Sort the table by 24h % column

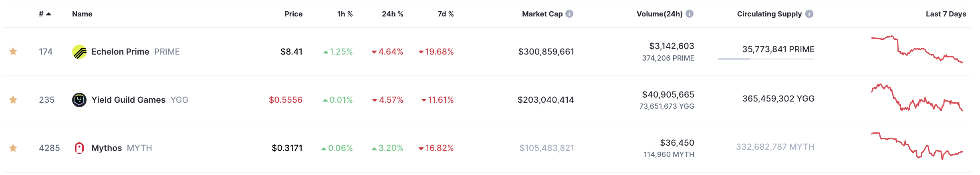392,14
